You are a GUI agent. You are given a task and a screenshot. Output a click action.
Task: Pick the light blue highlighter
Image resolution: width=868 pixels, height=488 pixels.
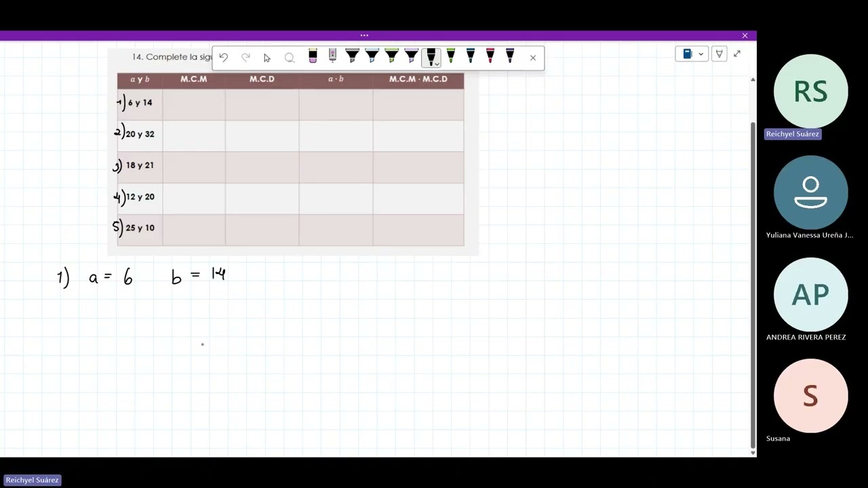point(372,56)
